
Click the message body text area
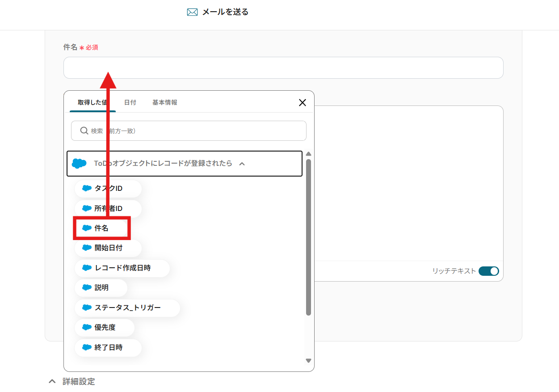(x=408, y=183)
